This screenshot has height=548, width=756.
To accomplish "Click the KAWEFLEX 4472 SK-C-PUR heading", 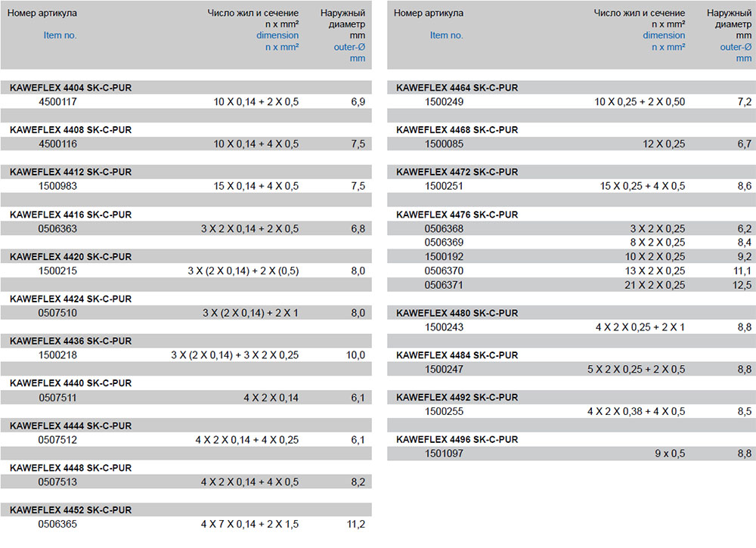I will click(x=457, y=172).
